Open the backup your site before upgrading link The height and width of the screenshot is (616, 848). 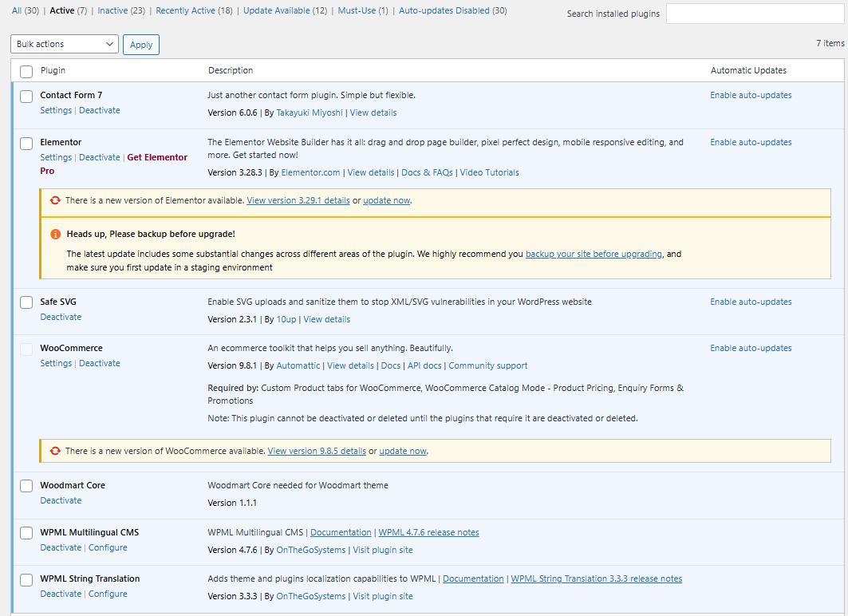(x=594, y=255)
